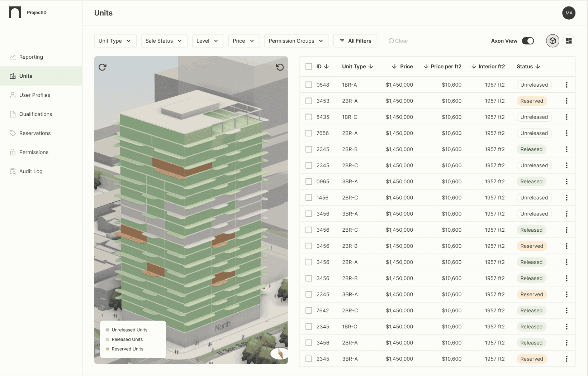View the Audit Log
Viewport: 588px width, 376px height.
(31, 171)
